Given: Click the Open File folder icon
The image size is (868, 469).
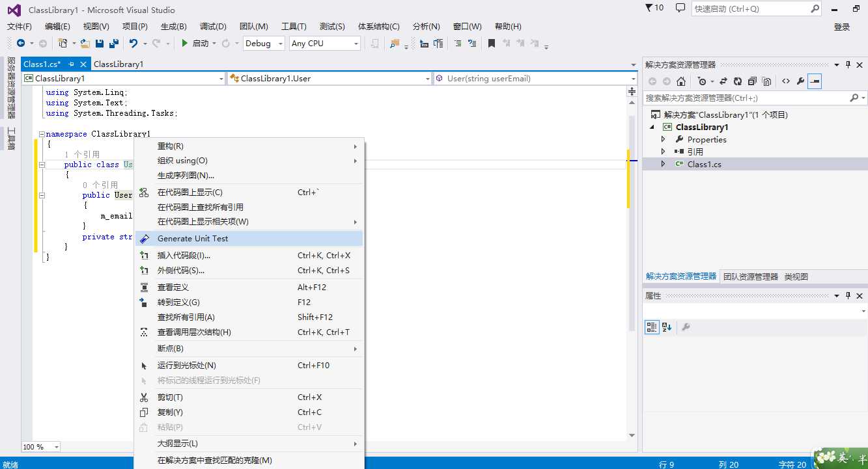Looking at the screenshot, I should click(85, 44).
